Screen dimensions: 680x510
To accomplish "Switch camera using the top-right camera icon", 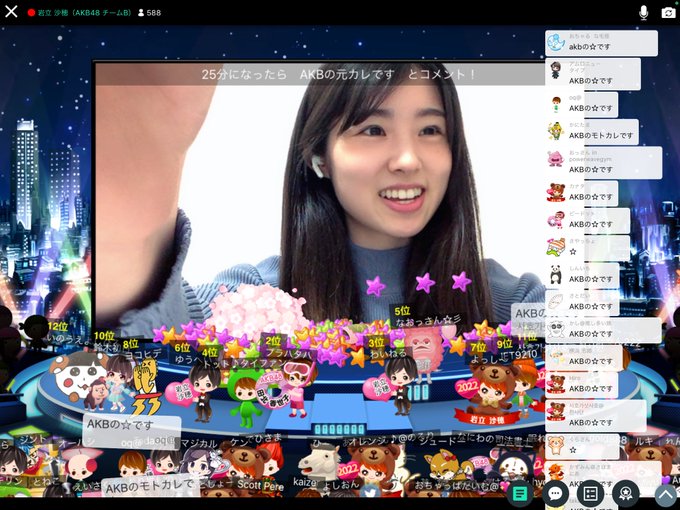I will (x=669, y=13).
